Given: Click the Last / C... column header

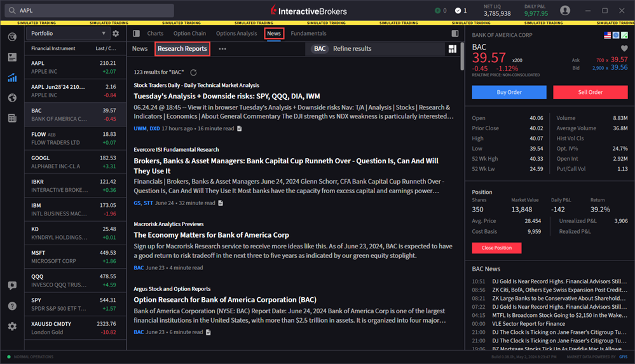Looking at the screenshot, I should coord(106,48).
